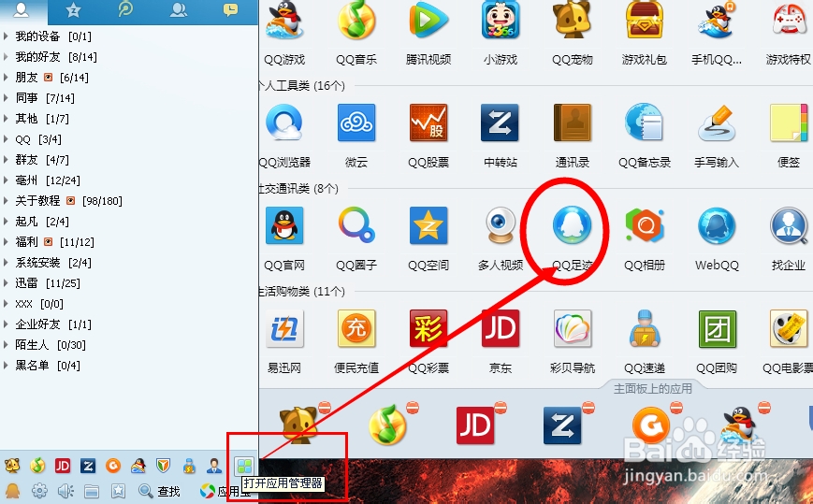Open 游戏礼包 treasure chest icon

click(645, 21)
